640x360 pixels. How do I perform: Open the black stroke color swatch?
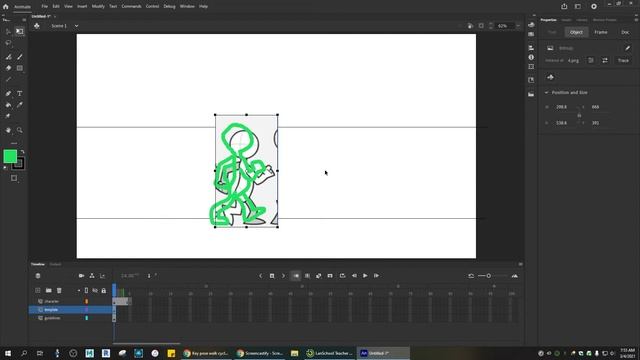pyautogui.click(x=19, y=164)
